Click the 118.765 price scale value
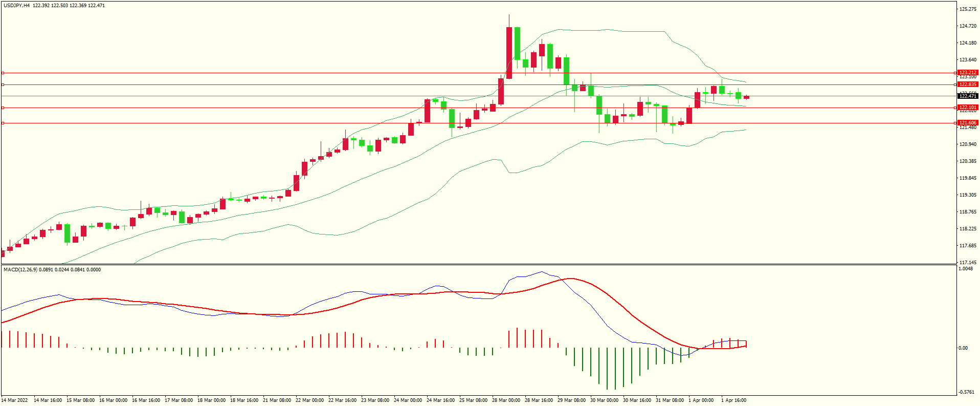 pos(968,212)
